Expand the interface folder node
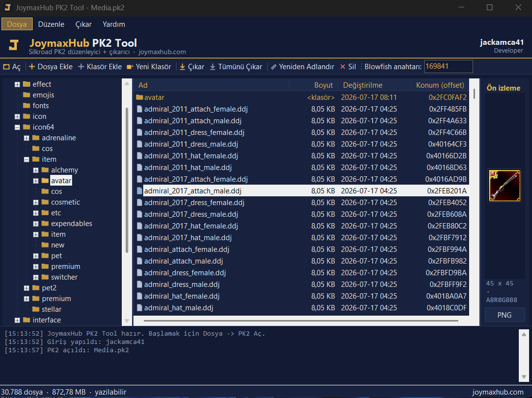Screen dimensions: 532x398 point(18,320)
